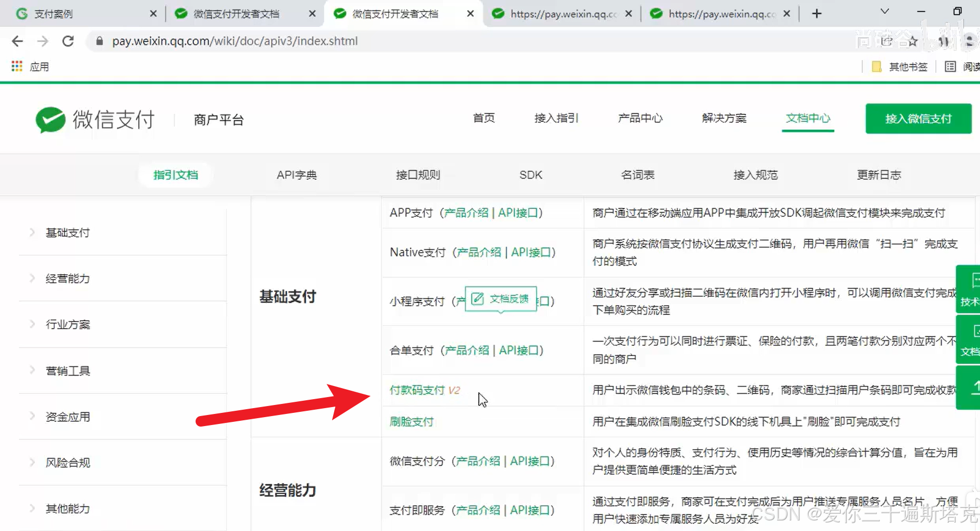This screenshot has width=980, height=531.
Task: Expand 风险合规 in the sidebar
Action: coord(122,462)
